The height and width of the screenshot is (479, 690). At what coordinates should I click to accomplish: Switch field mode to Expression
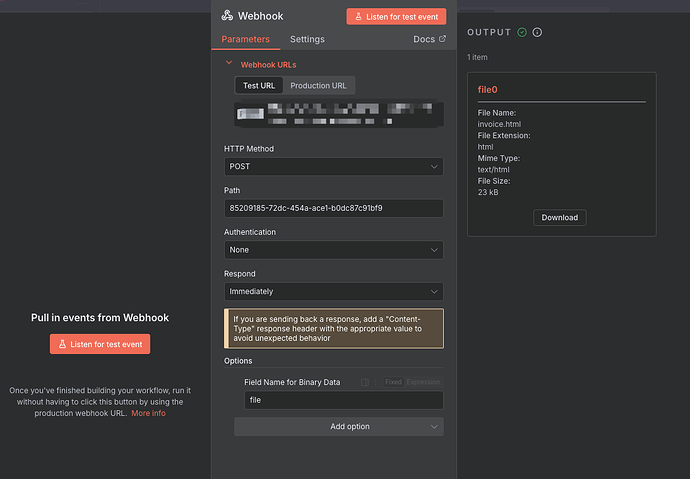(423, 382)
